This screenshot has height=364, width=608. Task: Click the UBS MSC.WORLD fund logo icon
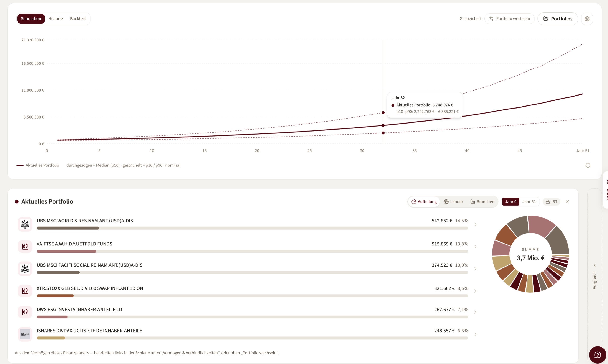25,224
